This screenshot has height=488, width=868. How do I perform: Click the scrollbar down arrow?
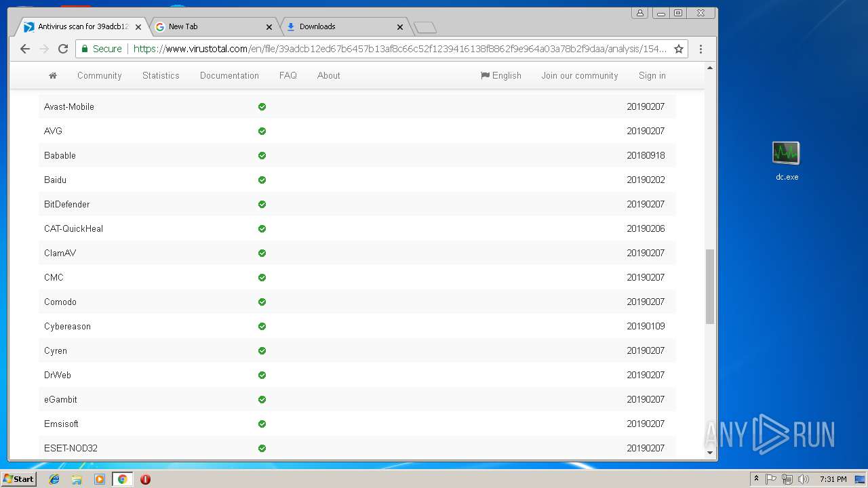[710, 452]
